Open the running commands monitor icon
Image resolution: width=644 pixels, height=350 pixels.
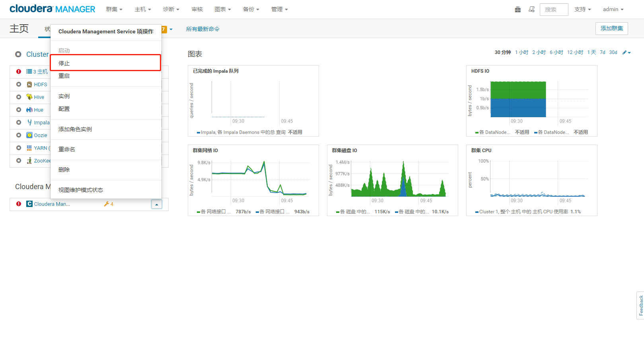pyautogui.click(x=531, y=9)
